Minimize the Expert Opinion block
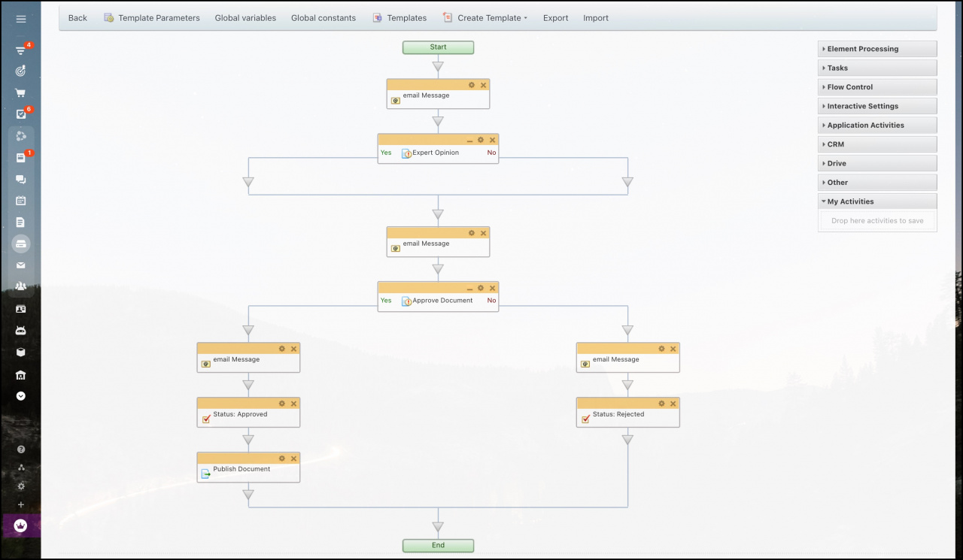This screenshot has width=963, height=560. click(x=469, y=140)
